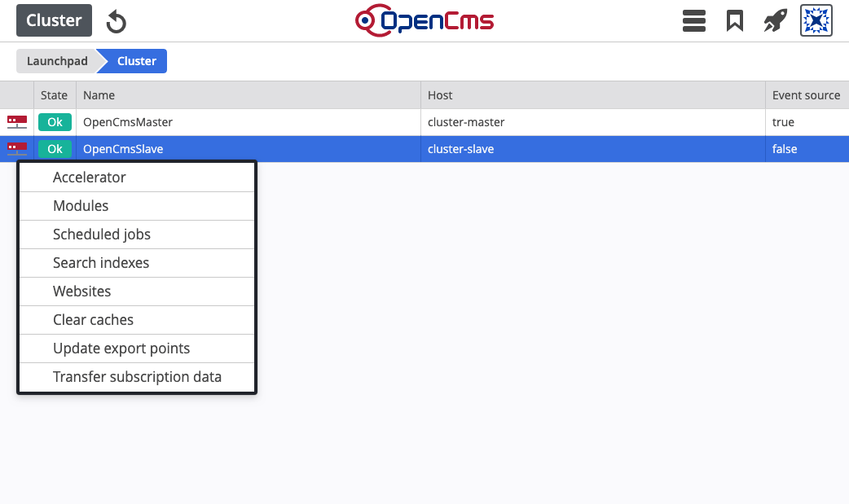Select Websites in the context menu
Viewport: 849px width, 504px height.
point(136,291)
